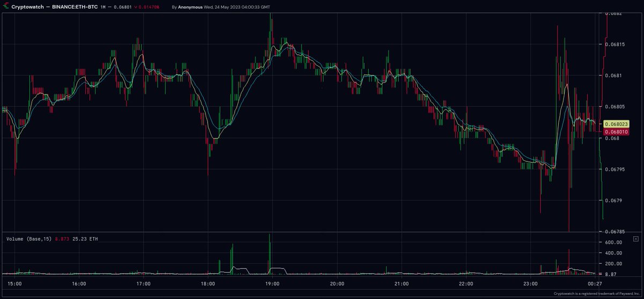Click the 00:27 current time label
Viewport: 644px width, 299px height.
pos(594,283)
